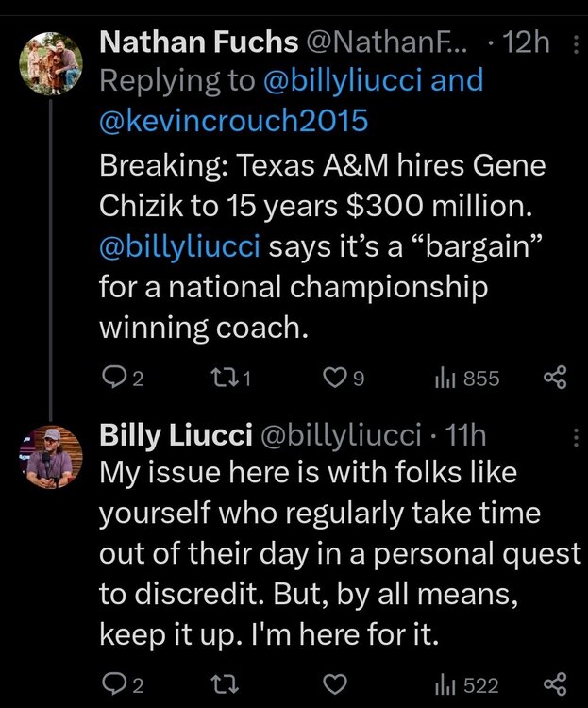This screenshot has width=588, height=708.
Task: Like Billy Liucci's reply
Action: pyautogui.click(x=334, y=683)
